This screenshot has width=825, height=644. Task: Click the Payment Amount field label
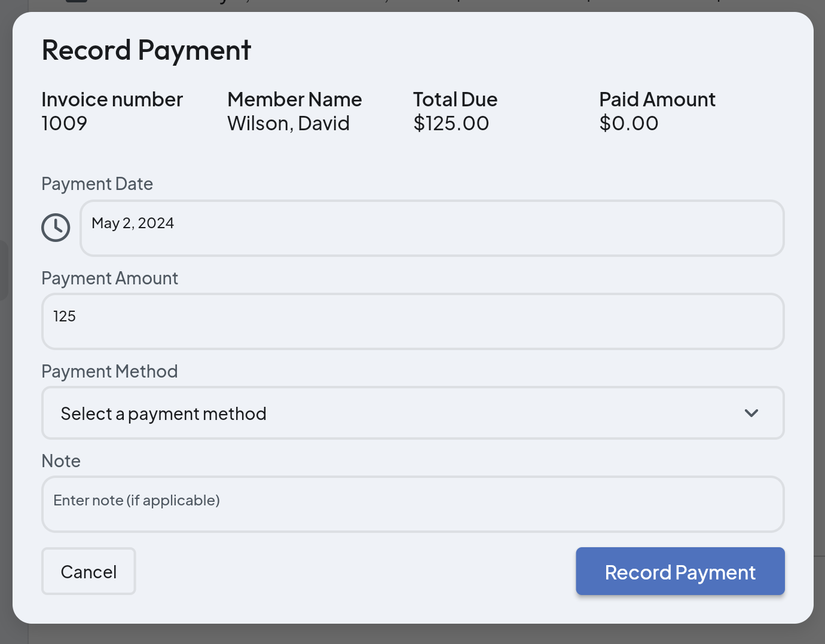pos(109,278)
